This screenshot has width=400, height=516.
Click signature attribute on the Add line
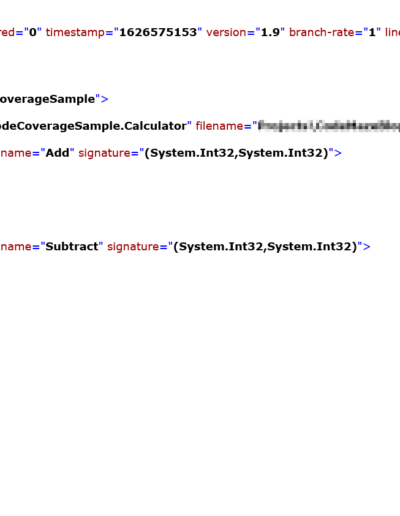point(104,153)
